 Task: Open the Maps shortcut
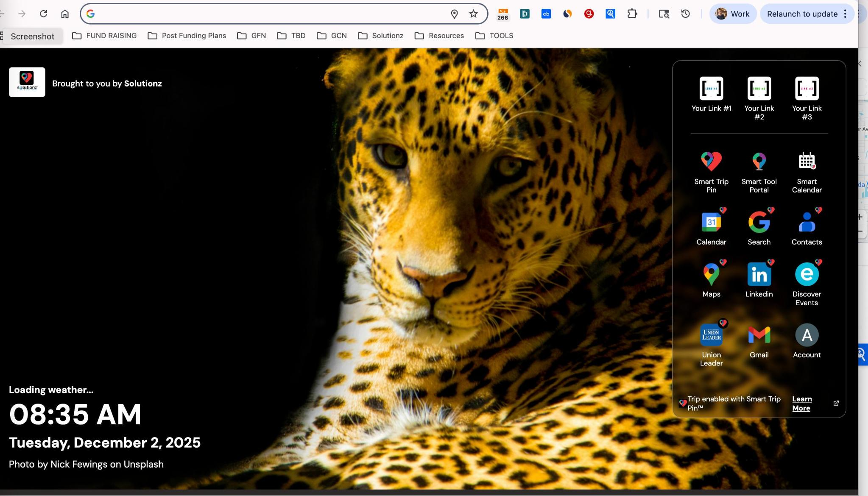pos(711,275)
